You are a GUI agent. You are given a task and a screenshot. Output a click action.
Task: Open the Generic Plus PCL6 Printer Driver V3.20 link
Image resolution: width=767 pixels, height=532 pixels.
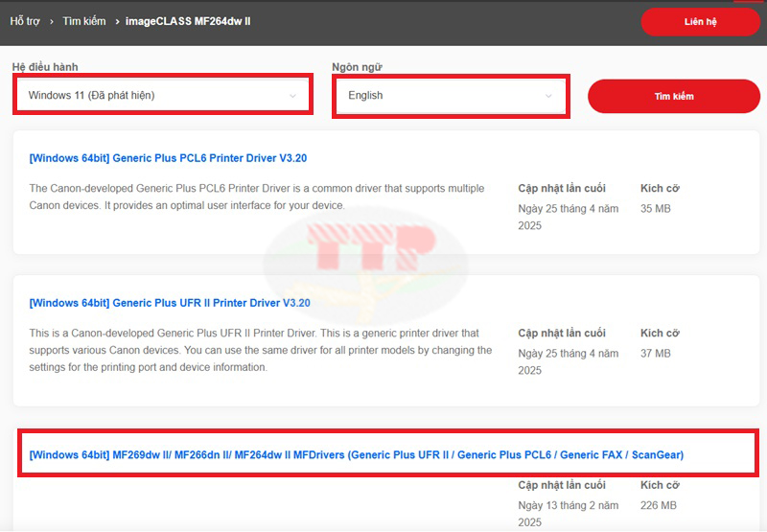pos(168,157)
